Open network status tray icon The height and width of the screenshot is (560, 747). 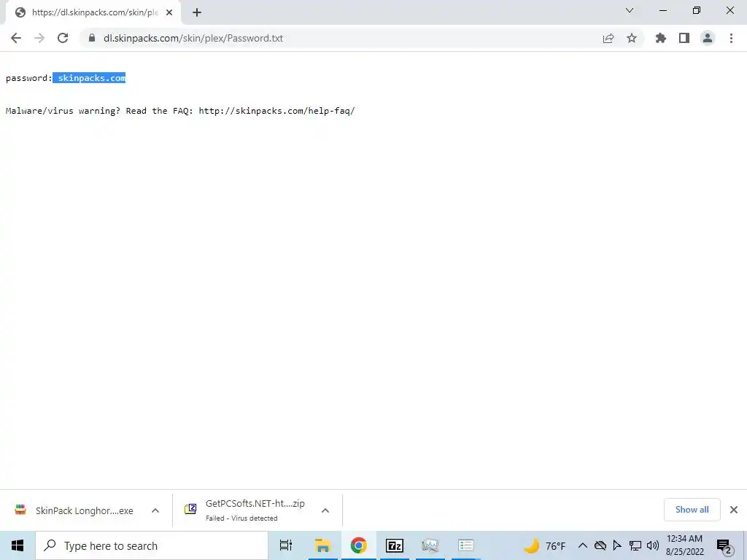(x=635, y=545)
